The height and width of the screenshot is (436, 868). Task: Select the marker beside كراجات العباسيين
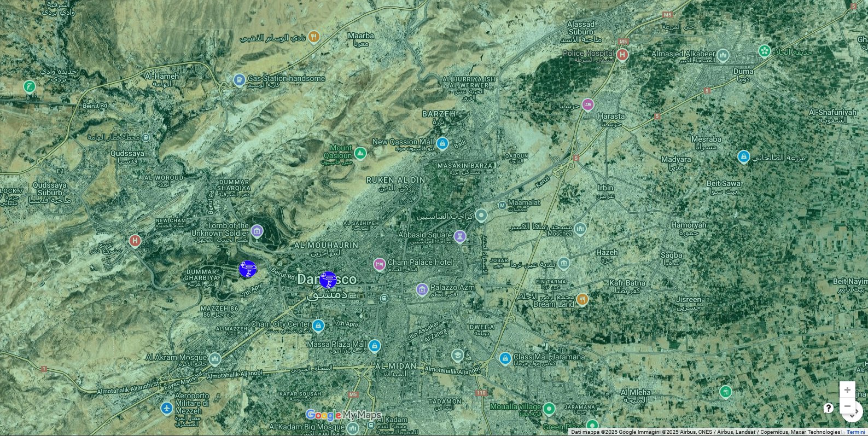[481, 215]
